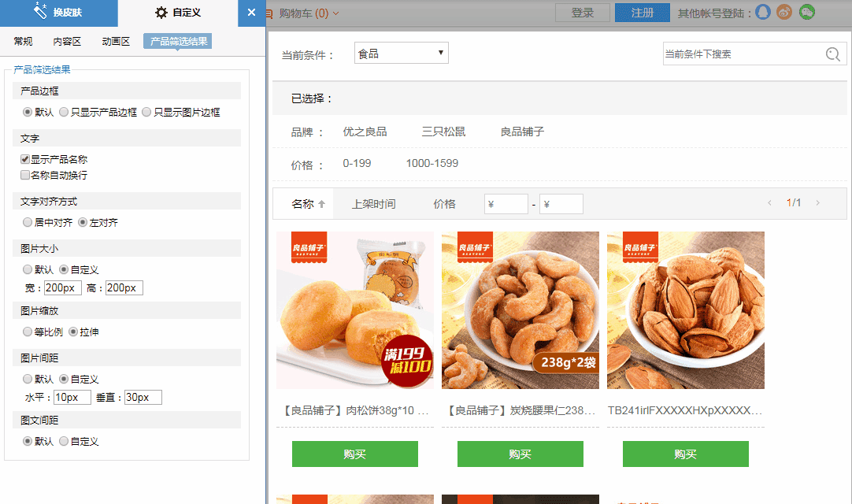Choose 等比例 image scaling

(x=28, y=332)
